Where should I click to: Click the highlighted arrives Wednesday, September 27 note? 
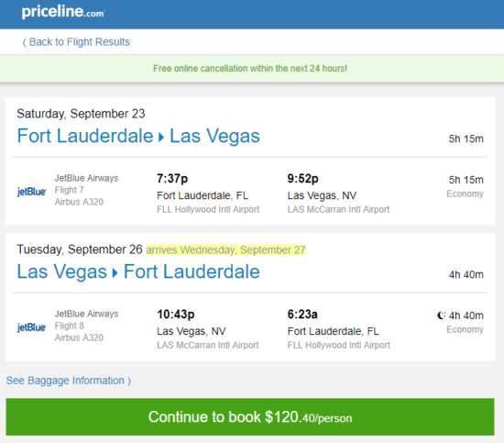point(225,250)
